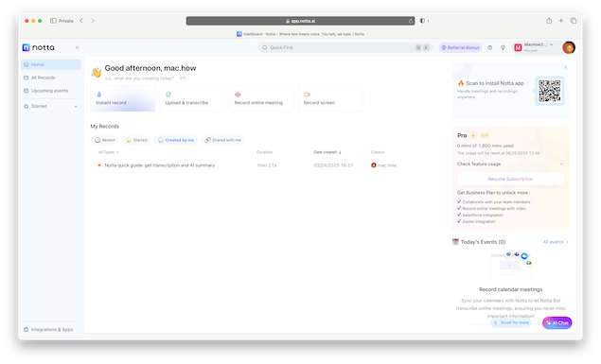This screenshot has height=364, width=601.
Task: Open Home in the sidebar
Action: point(51,64)
